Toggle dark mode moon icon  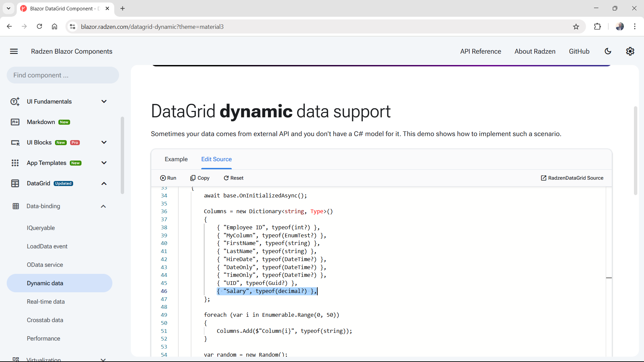click(608, 51)
